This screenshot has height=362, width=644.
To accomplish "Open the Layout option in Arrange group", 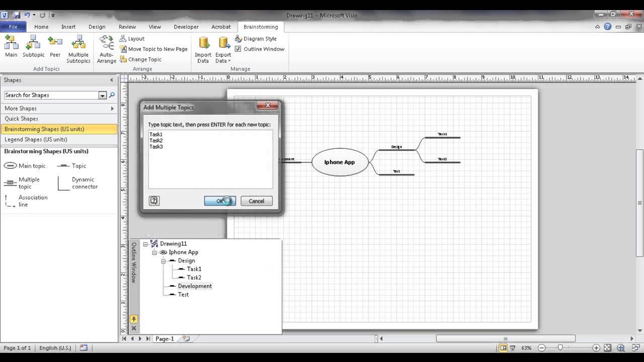I will pyautogui.click(x=132, y=39).
